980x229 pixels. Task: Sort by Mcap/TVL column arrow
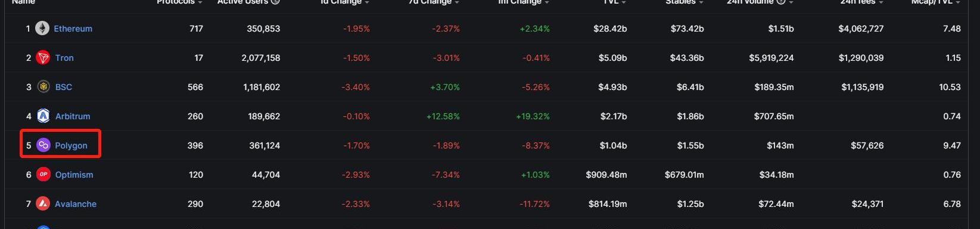click(958, 2)
